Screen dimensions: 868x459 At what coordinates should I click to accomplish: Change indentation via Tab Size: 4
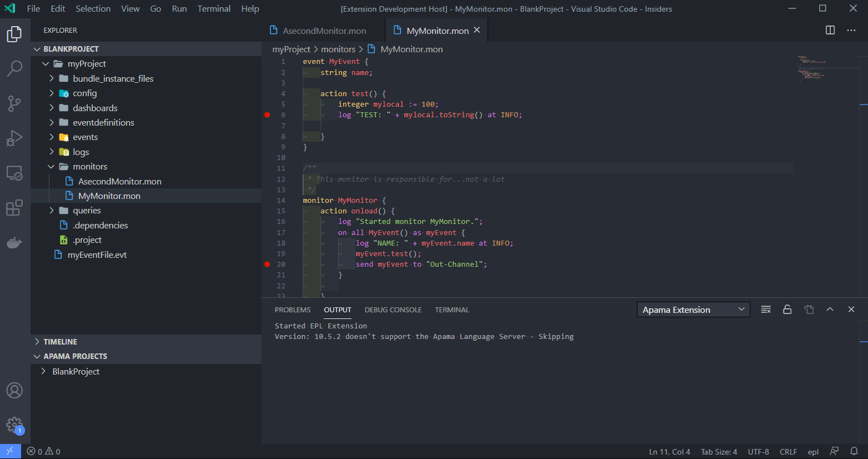point(719,452)
